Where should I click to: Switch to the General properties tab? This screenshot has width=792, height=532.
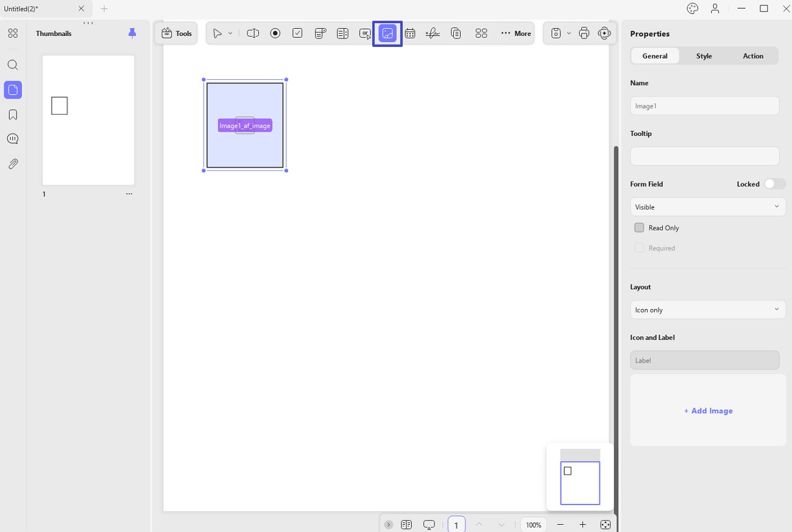[655, 56]
